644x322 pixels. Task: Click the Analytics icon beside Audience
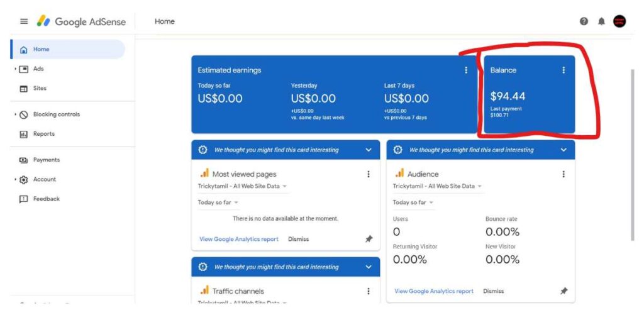[399, 174]
